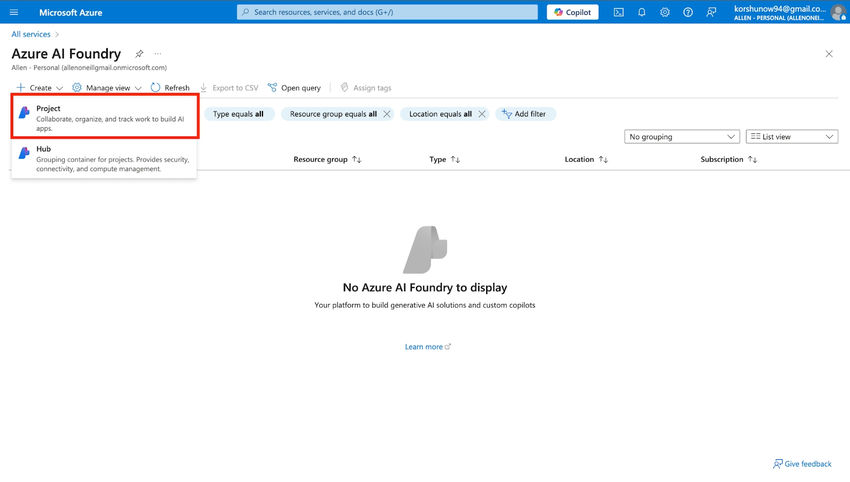Navigate to All services breadcrumb
This screenshot has width=850, height=482.
31,34
